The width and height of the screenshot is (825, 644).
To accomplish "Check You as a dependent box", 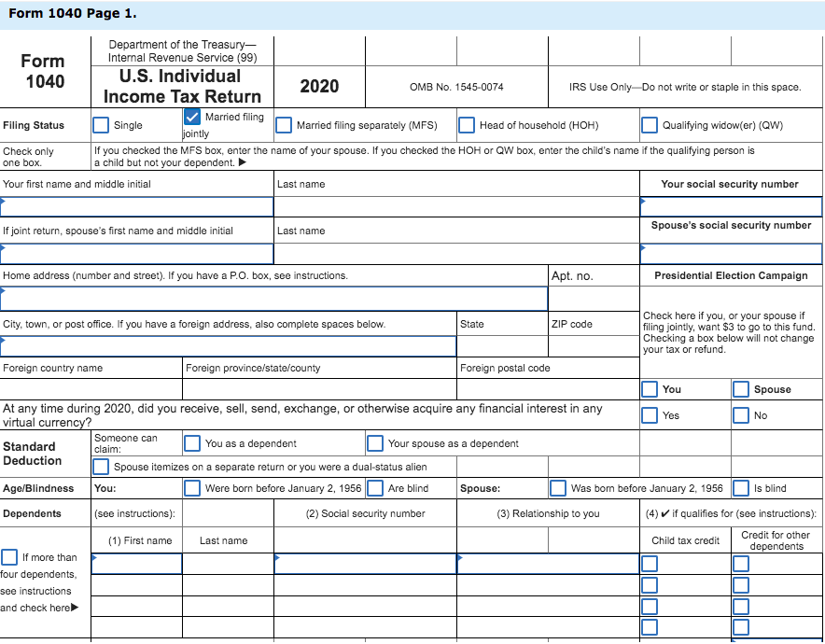I will (x=192, y=443).
